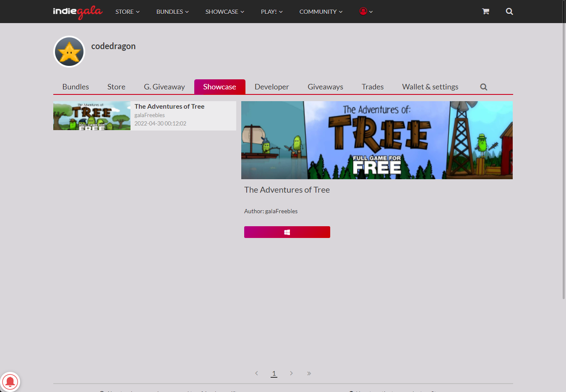Switch to the Store tab
Screen dimensions: 566x392
click(116, 87)
